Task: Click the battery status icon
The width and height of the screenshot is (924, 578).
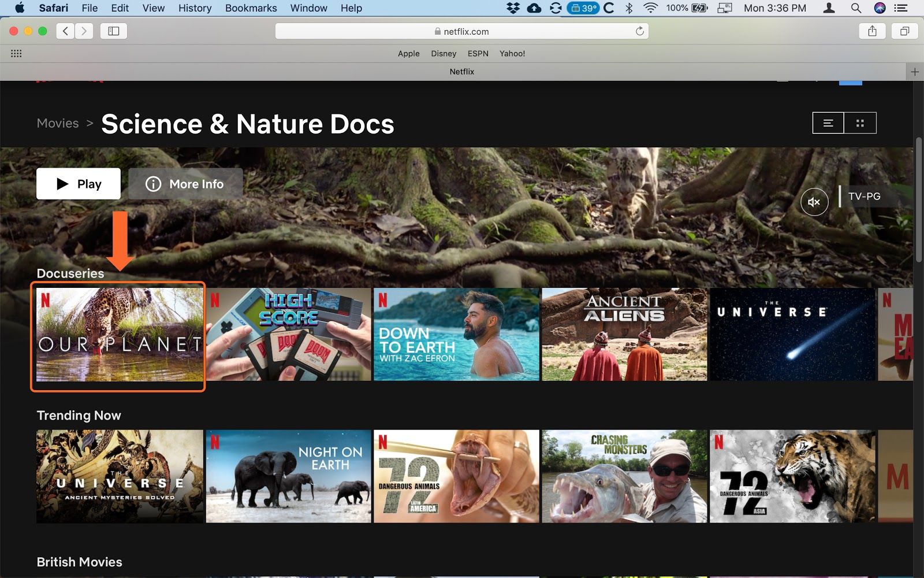Action: tap(699, 8)
